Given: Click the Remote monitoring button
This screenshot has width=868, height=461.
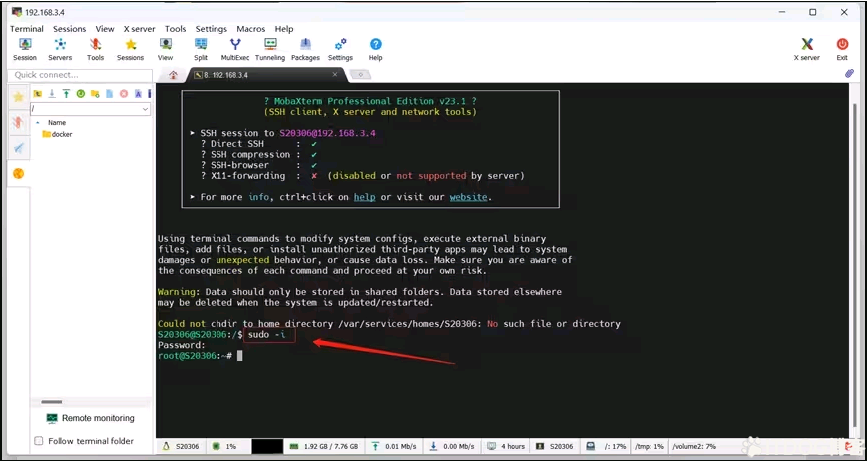Looking at the screenshot, I should click(91, 418).
